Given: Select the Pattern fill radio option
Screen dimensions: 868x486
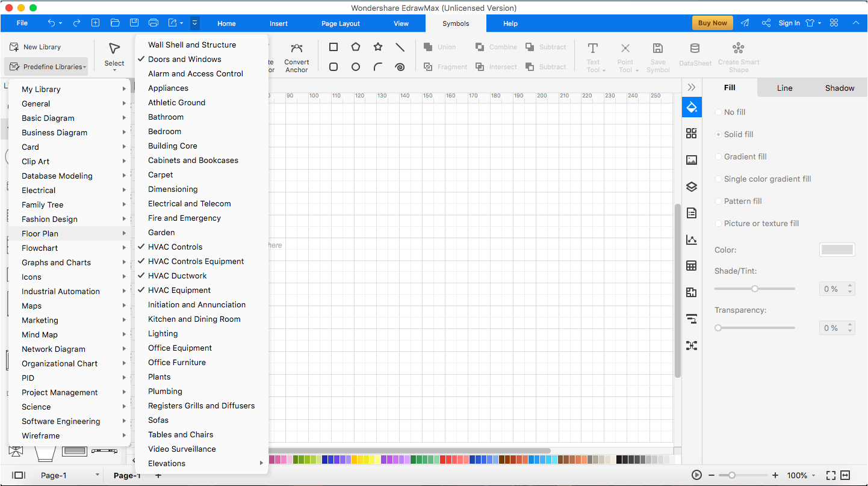Looking at the screenshot, I should [x=718, y=201].
